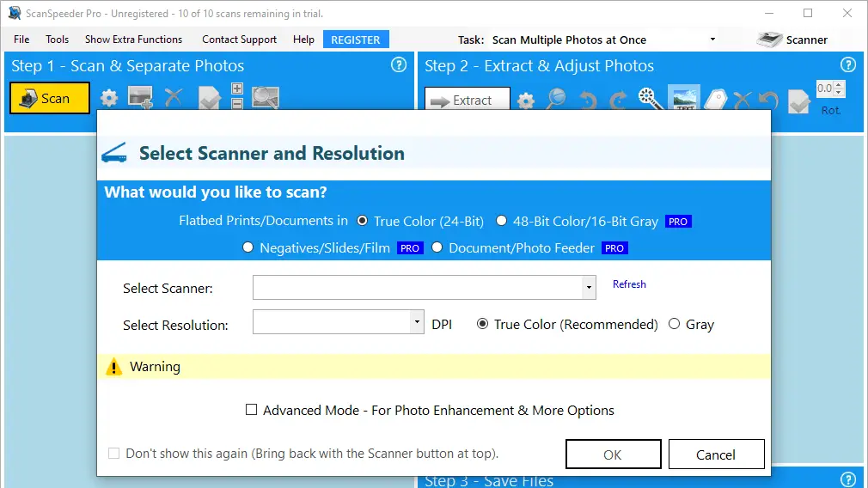Open Step 2 help question mark

[x=848, y=65]
